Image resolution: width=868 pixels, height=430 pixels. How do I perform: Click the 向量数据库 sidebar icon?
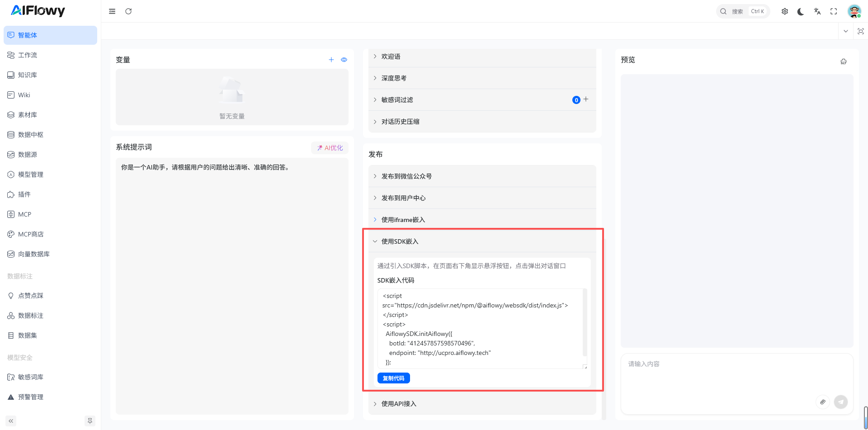(x=11, y=254)
